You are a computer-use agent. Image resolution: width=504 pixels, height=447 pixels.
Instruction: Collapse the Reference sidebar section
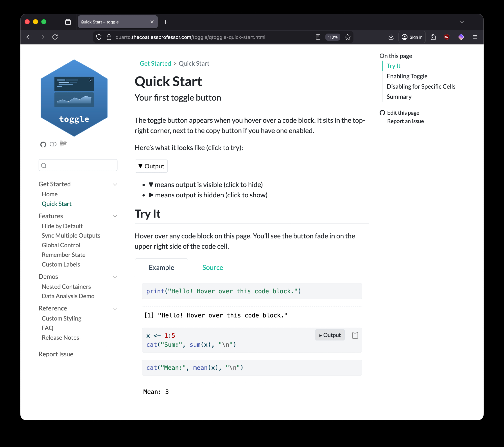[x=115, y=308]
